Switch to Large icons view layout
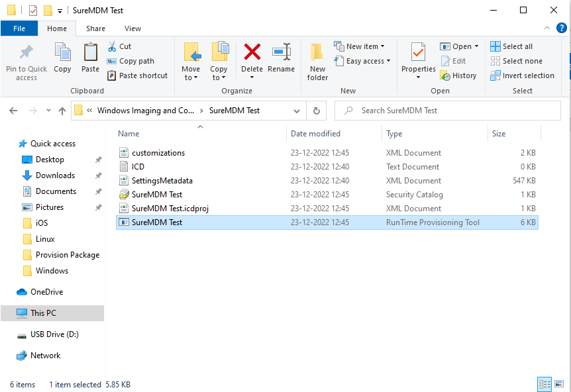This screenshot has height=392, width=571. pos(559,384)
